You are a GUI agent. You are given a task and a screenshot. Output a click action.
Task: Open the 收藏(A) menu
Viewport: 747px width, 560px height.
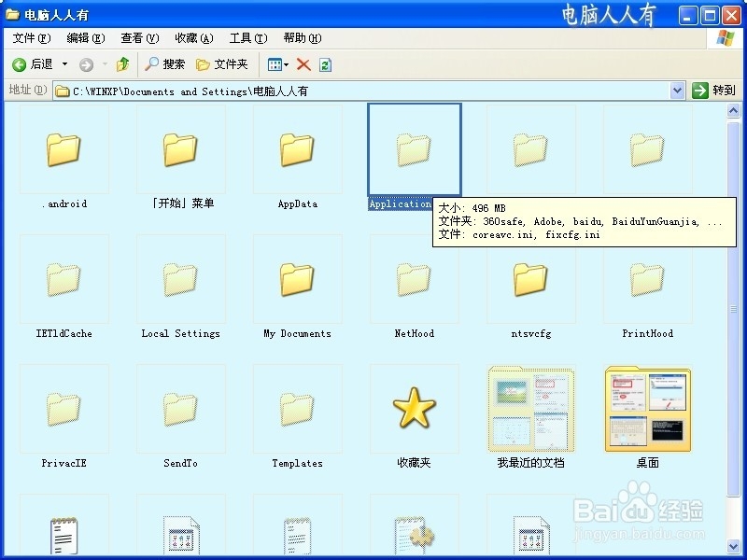[x=194, y=38]
